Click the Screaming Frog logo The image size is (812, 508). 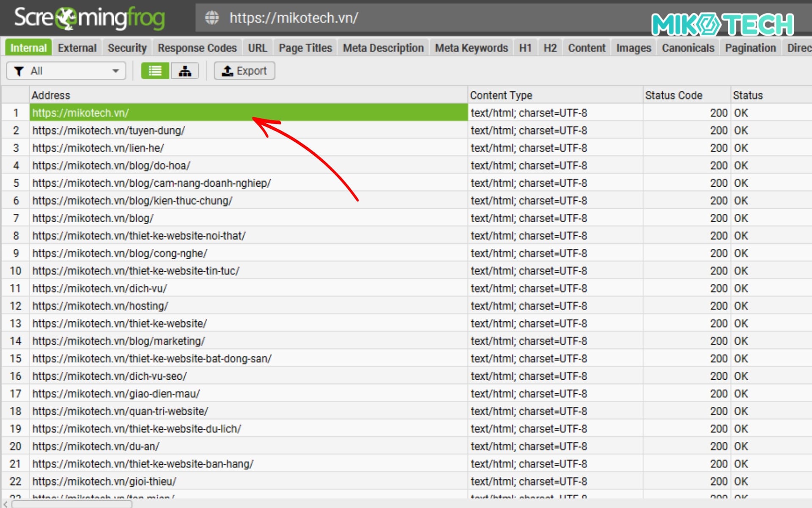tap(90, 18)
